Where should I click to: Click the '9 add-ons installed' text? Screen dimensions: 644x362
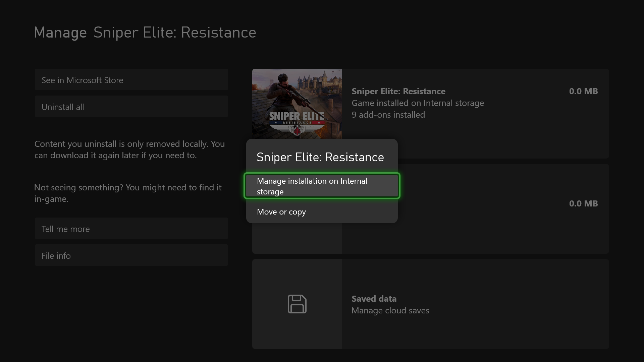[388, 115]
